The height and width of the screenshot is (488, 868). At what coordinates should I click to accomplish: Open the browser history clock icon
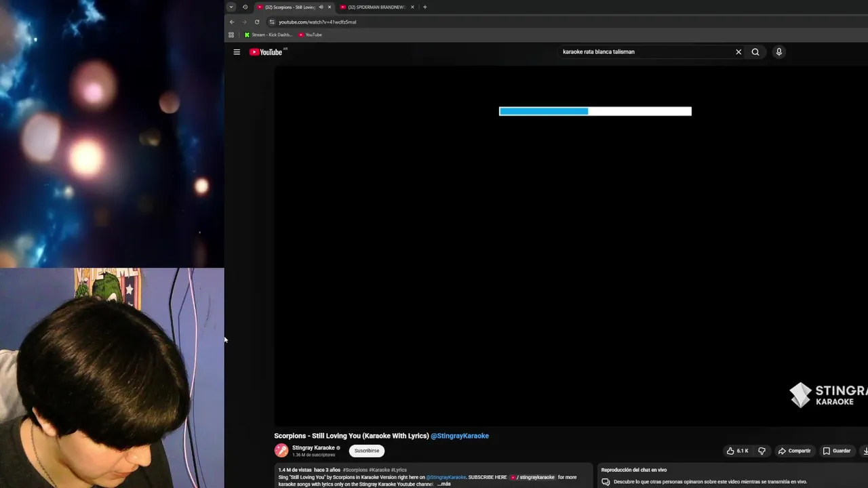[245, 7]
